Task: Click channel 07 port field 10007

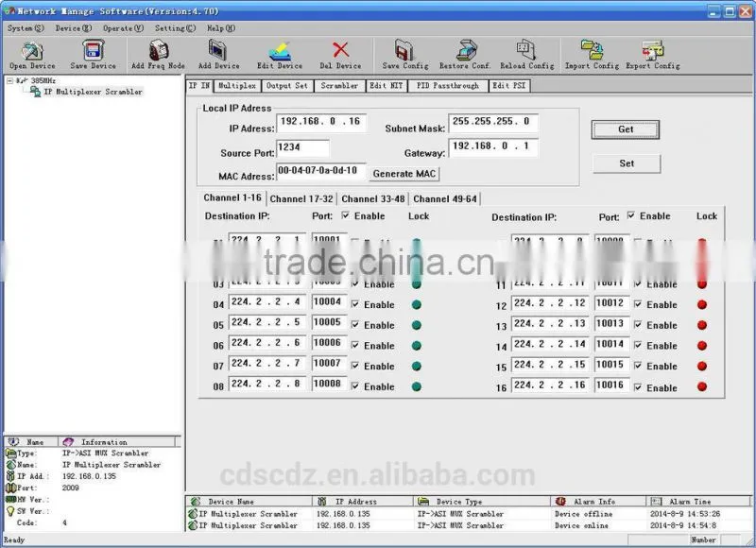Action: click(329, 364)
